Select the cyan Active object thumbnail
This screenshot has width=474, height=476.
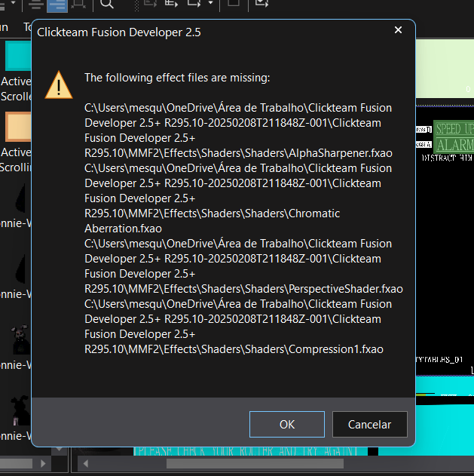point(18,56)
